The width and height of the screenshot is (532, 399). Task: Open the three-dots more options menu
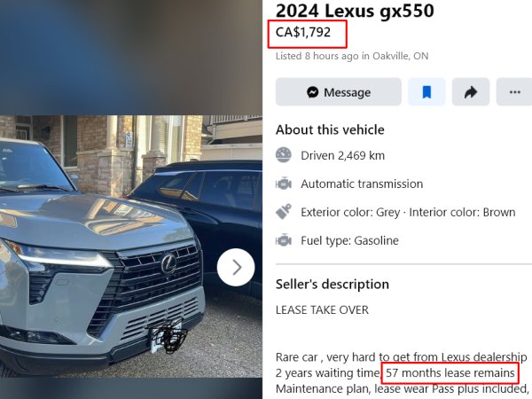(x=514, y=92)
